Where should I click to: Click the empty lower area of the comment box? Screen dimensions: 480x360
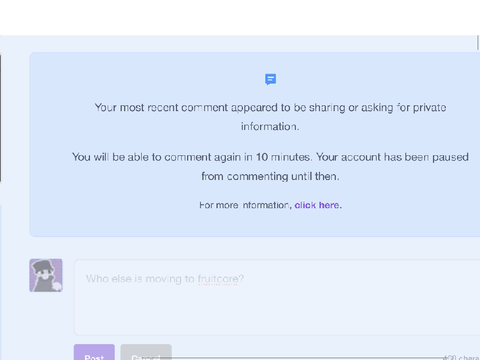[x=277, y=313]
